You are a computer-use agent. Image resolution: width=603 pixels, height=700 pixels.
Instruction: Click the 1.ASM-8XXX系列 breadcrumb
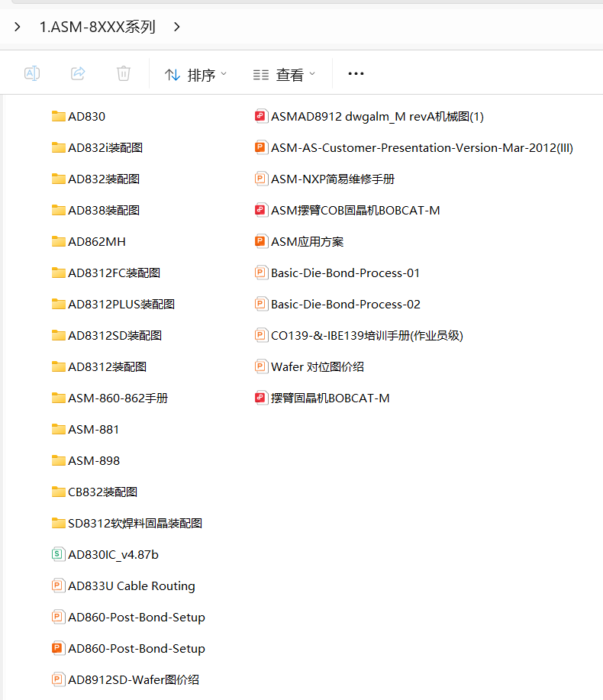(x=97, y=27)
